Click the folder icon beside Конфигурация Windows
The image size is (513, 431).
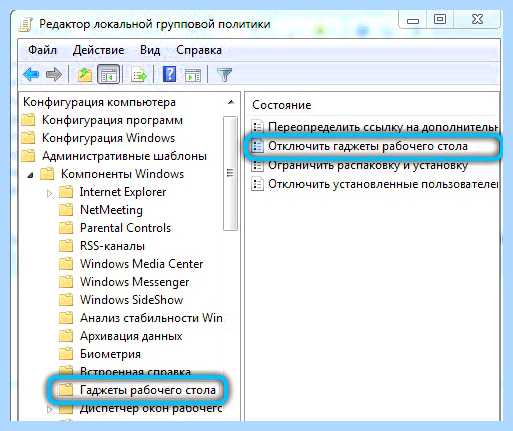28,138
